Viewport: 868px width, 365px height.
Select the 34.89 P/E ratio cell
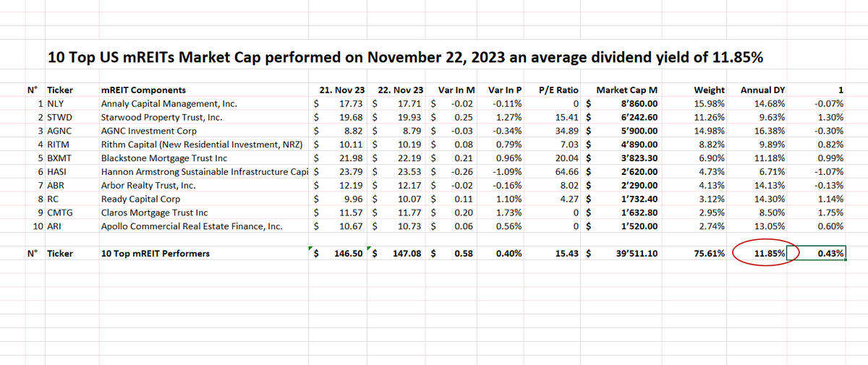567,131
